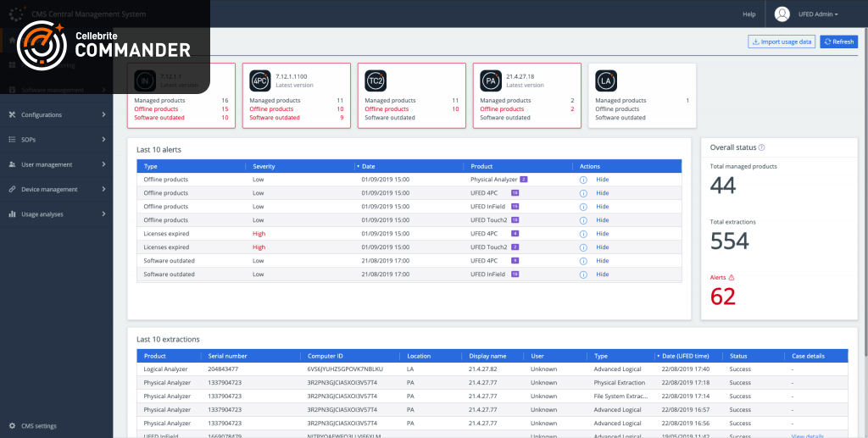The image size is (868, 438).
Task: Open the UFED Admin user dropdown
Action: pos(818,14)
